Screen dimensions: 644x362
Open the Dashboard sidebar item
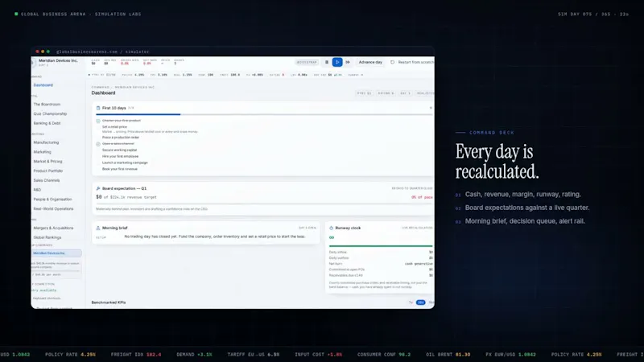pos(43,85)
